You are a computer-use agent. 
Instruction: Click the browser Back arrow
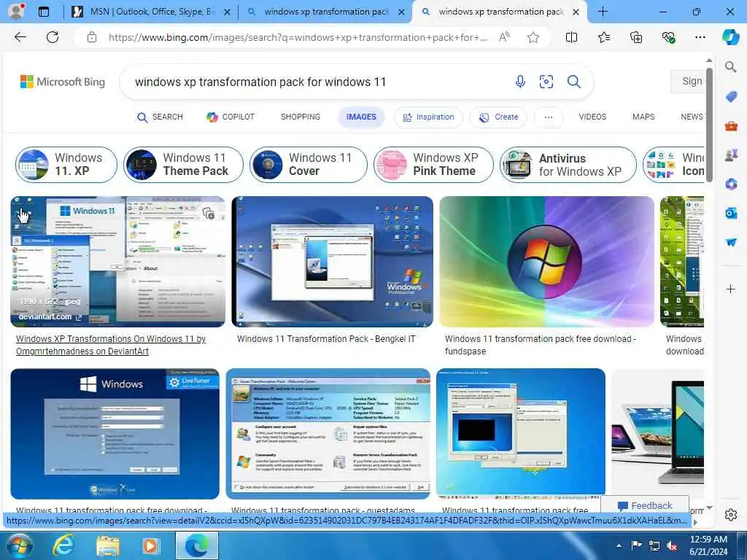(x=20, y=37)
